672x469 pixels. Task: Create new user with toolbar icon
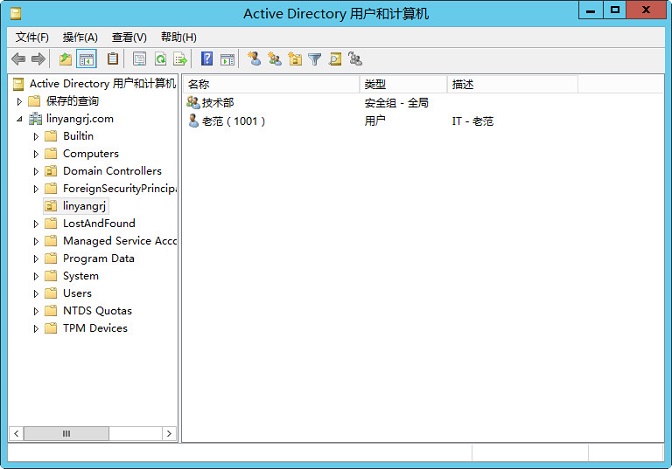(255, 59)
